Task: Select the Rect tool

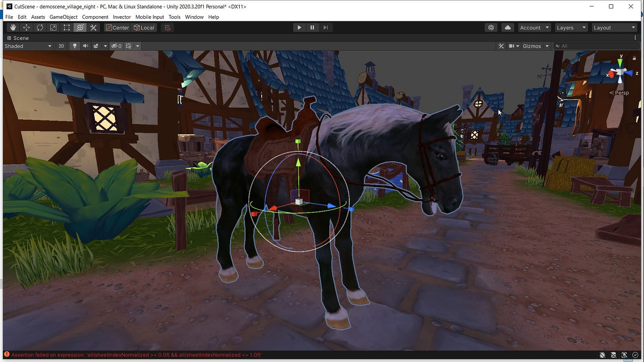Action: [x=67, y=27]
